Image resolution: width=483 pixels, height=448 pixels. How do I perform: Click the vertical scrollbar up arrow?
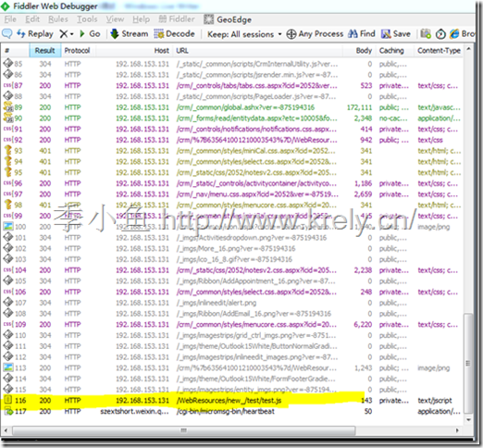pos(468,49)
